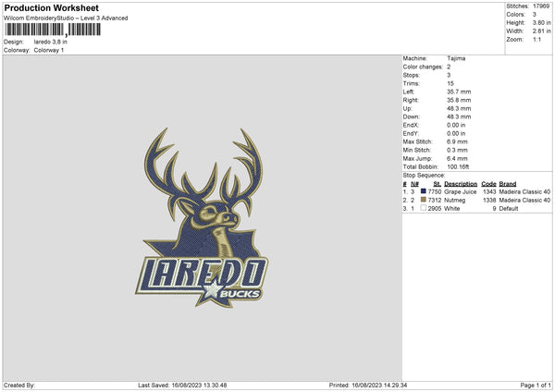
Task: Click the Zoom value 1:1
Action: tap(536, 40)
